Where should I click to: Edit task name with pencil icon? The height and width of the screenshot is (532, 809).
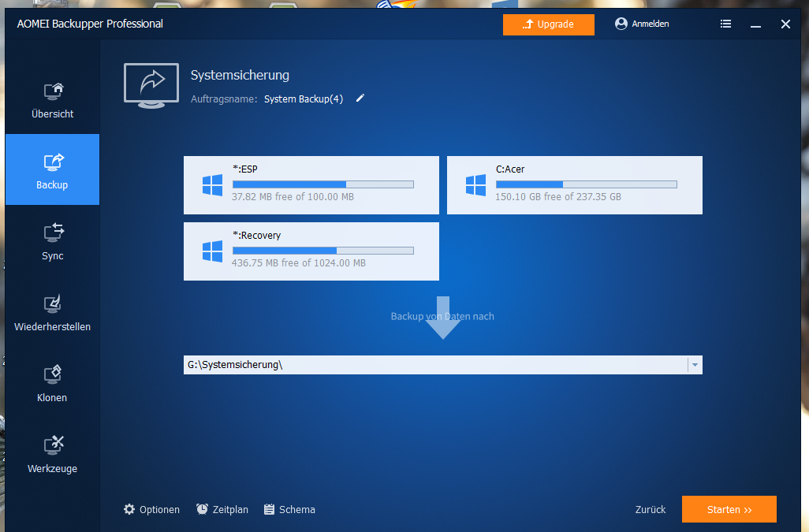click(360, 98)
